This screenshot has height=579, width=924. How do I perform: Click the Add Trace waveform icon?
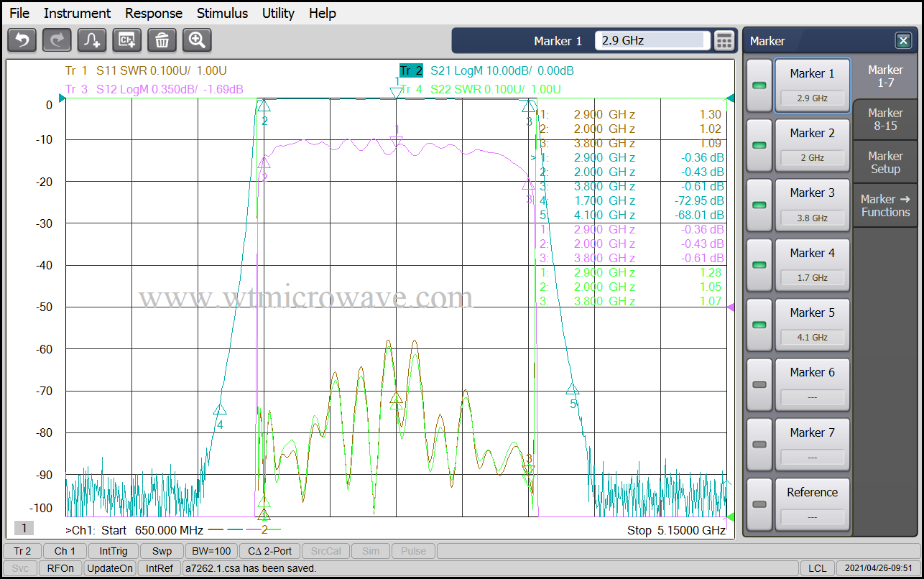92,40
